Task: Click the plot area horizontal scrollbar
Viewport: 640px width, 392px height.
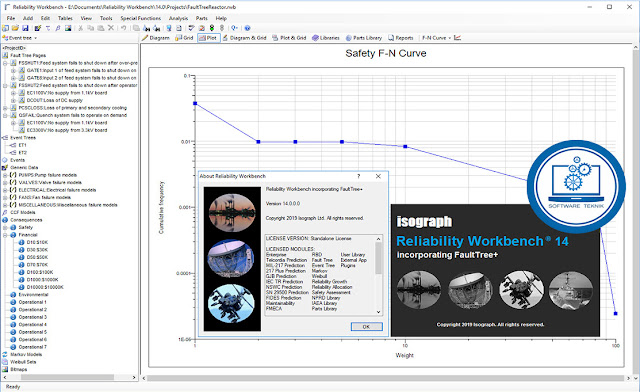Action: (x=386, y=378)
